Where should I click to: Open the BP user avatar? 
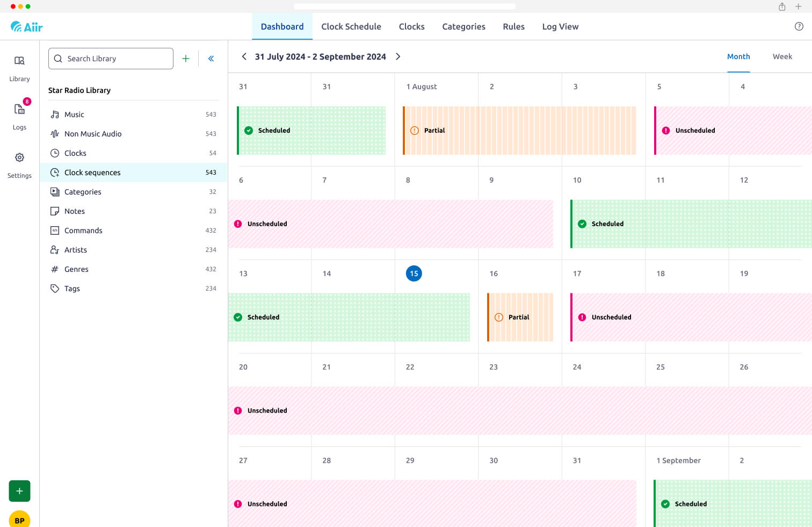pos(19,519)
